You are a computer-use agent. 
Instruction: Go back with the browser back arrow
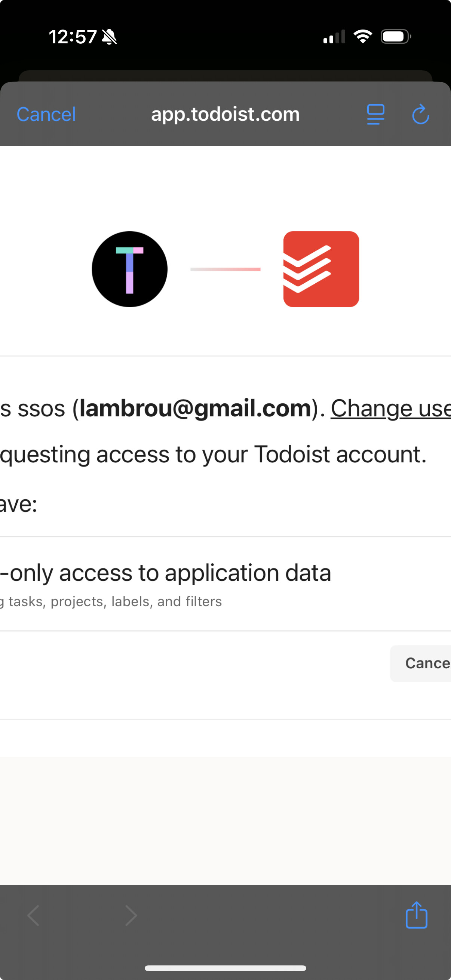coord(34,915)
